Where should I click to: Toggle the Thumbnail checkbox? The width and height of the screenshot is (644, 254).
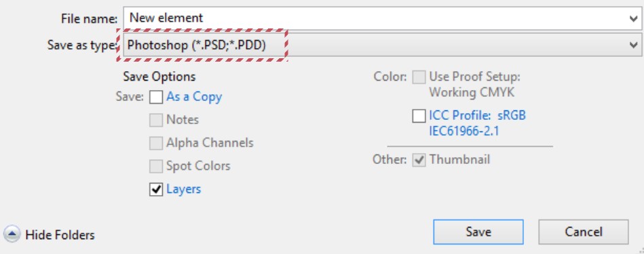coord(419,160)
